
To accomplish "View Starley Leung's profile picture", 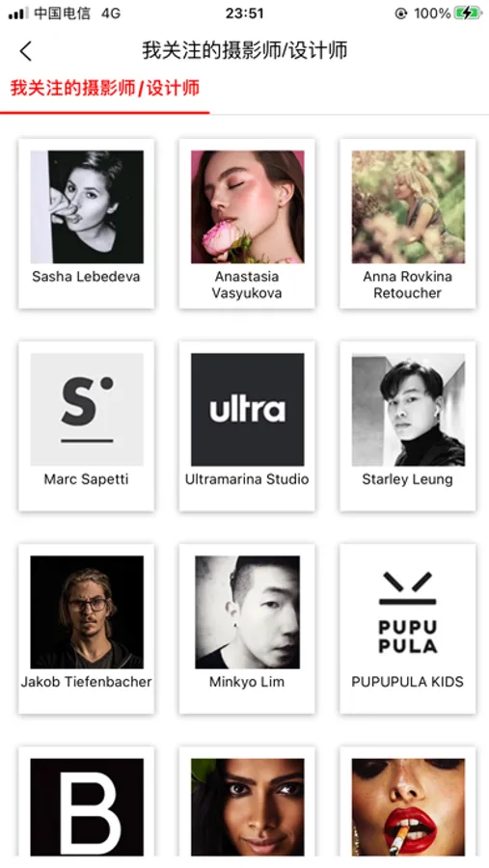I will click(x=408, y=409).
